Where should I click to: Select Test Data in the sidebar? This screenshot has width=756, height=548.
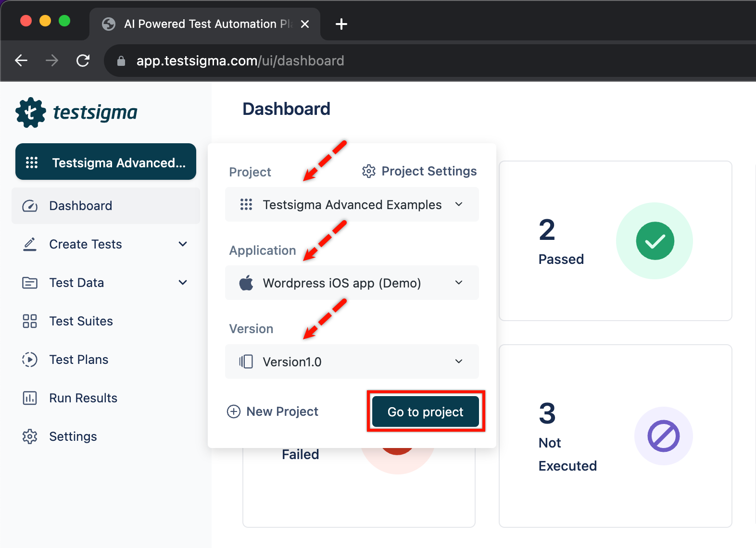106,283
